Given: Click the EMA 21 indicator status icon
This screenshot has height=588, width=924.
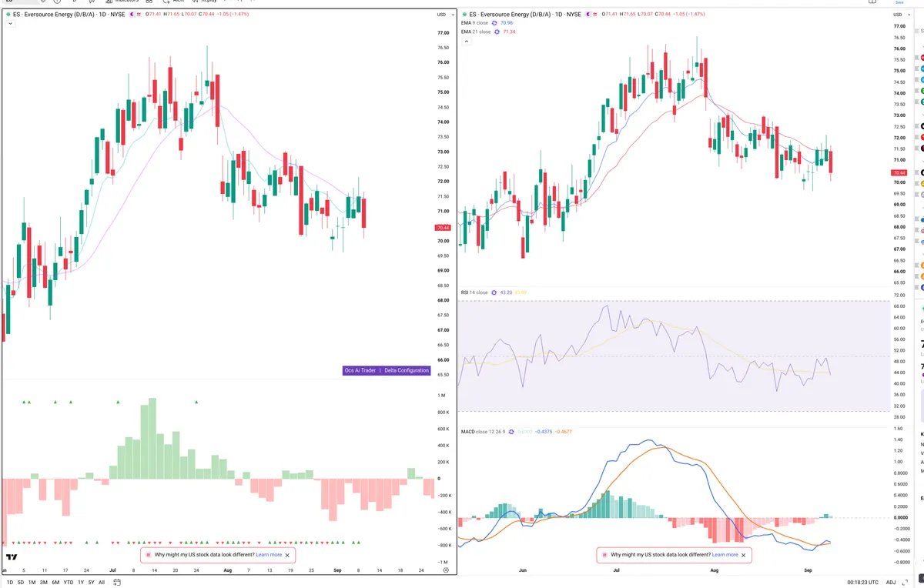Looking at the screenshot, I should 497,32.
